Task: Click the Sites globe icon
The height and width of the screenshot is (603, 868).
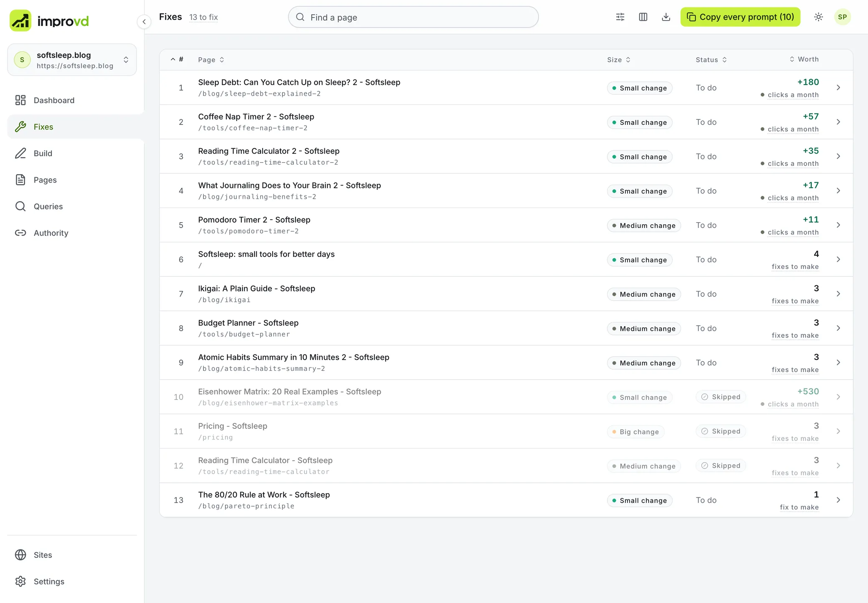Action: click(x=20, y=555)
